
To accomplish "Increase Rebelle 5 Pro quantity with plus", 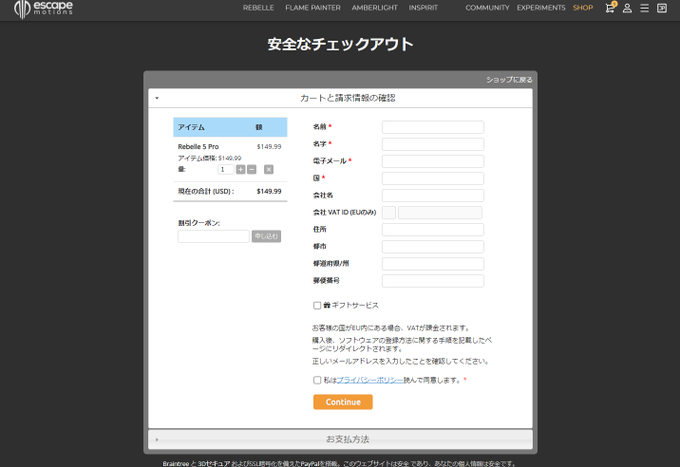I will click(241, 170).
